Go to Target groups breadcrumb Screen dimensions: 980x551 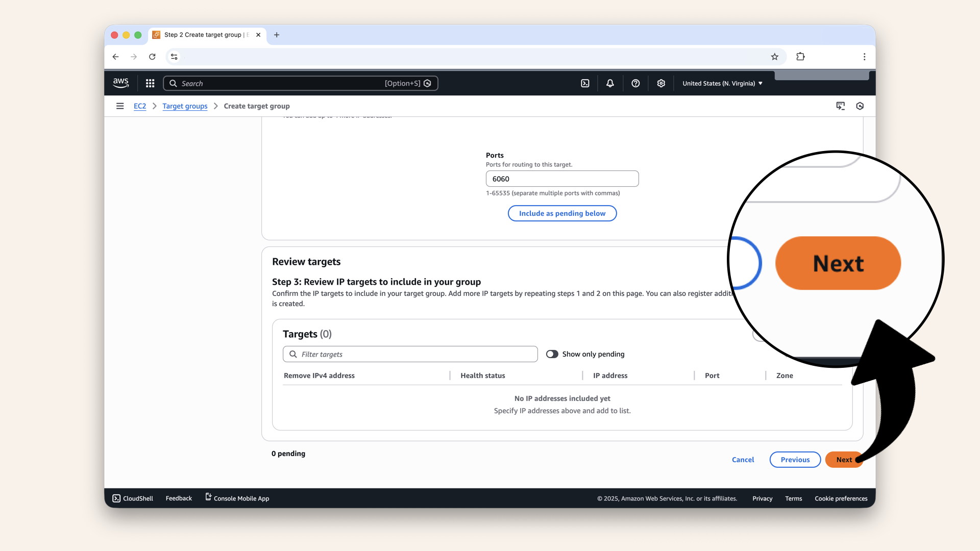coord(185,106)
